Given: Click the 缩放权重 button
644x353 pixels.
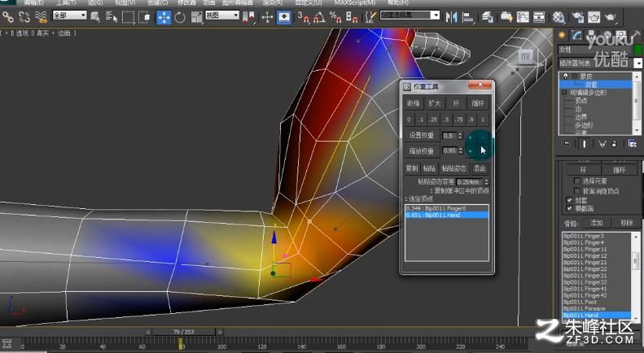Looking at the screenshot, I should 422,151.
